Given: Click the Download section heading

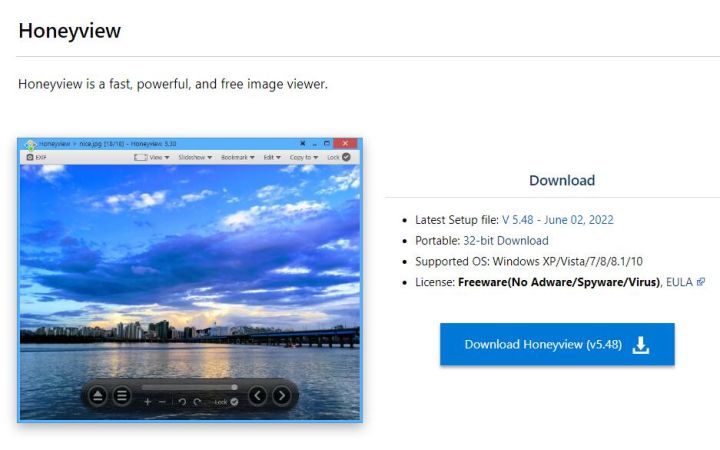Looking at the screenshot, I should tap(562, 180).
